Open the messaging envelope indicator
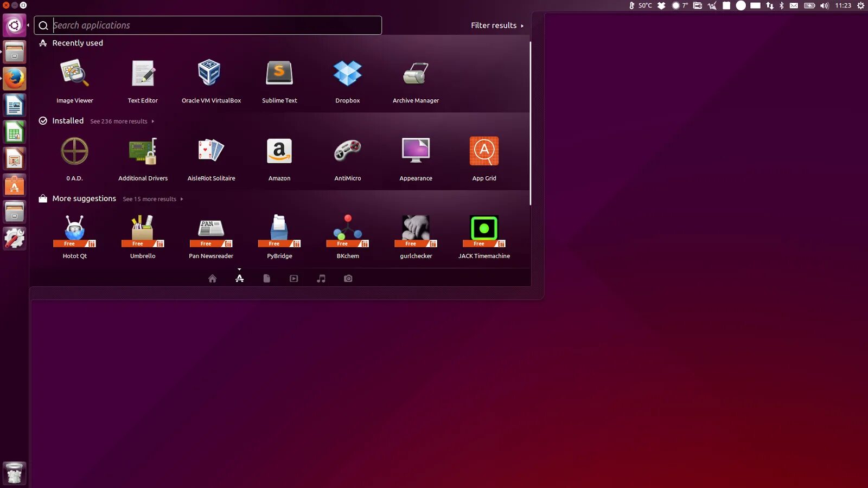This screenshot has height=488, width=868. tap(794, 5)
